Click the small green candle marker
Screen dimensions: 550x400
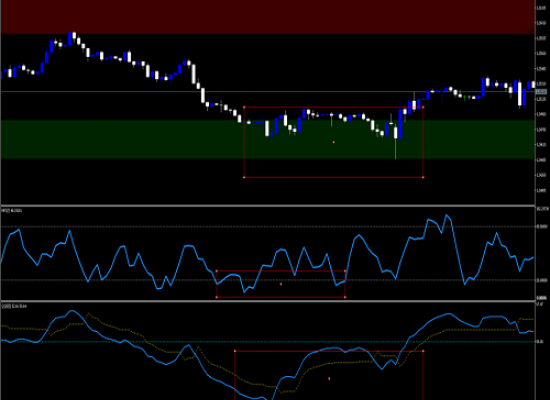[x=465, y=97]
